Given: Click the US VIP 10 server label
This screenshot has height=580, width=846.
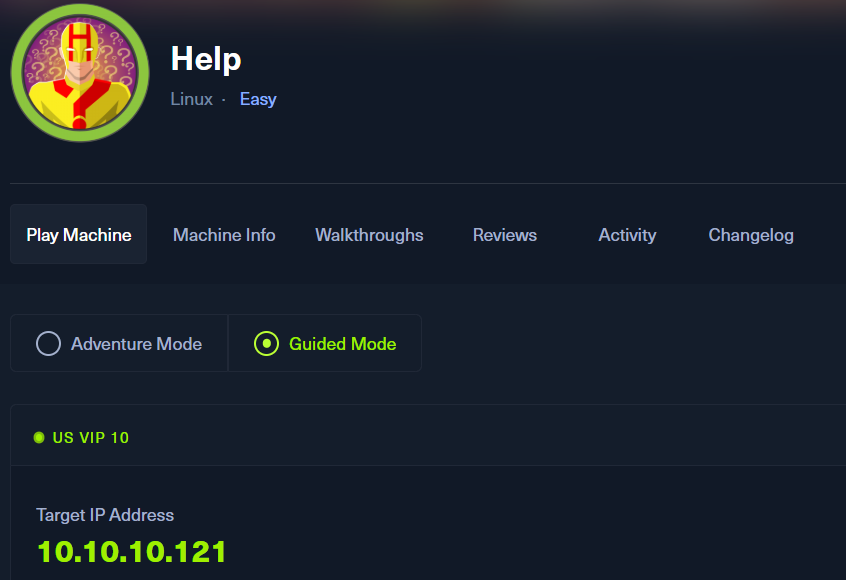Looking at the screenshot, I should pyautogui.click(x=91, y=438).
